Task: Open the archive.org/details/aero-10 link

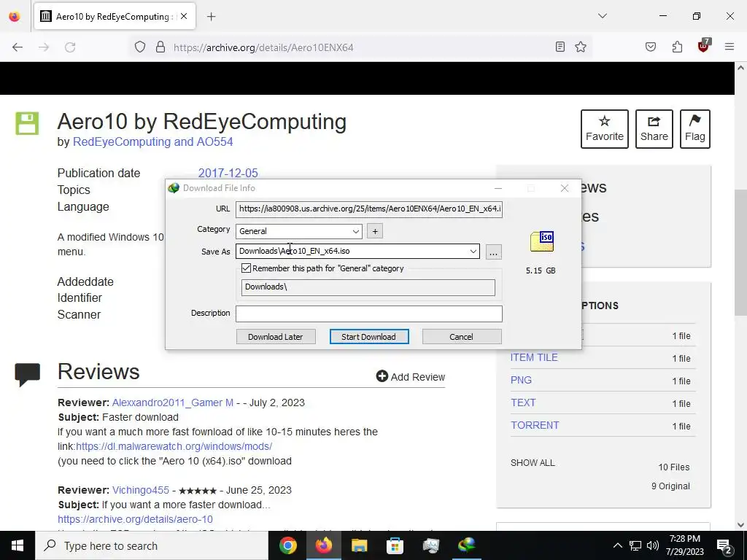Action: coord(135,519)
